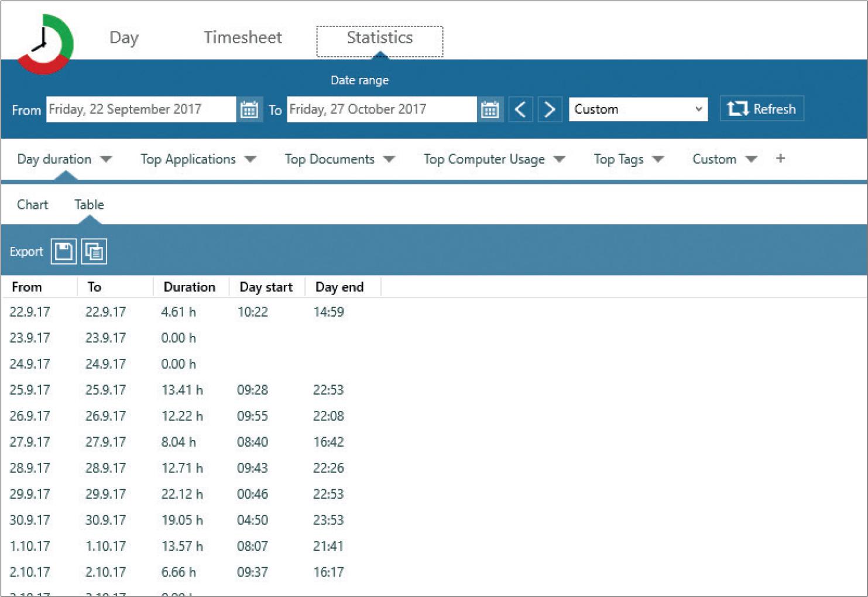This screenshot has height=597, width=868.
Task: Open the Custom date range dropdown
Action: (638, 109)
